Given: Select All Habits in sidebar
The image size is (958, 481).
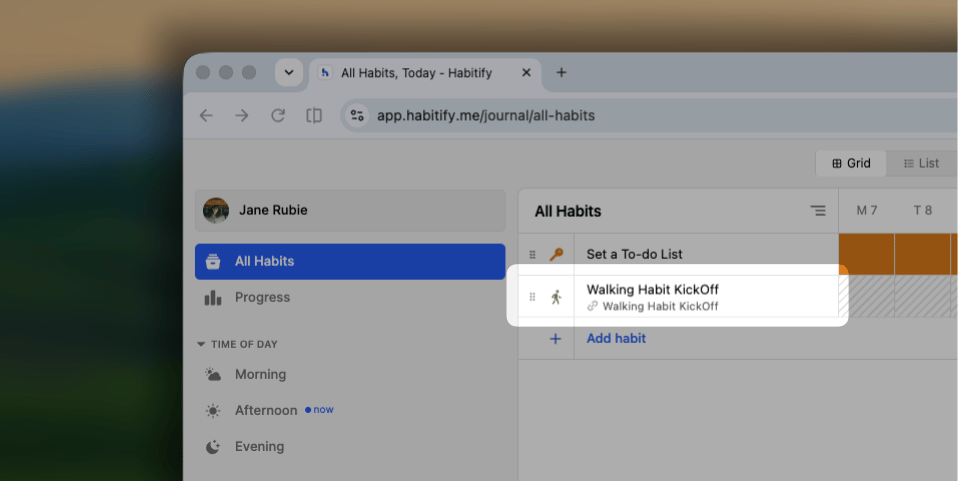Looking at the screenshot, I should (350, 262).
